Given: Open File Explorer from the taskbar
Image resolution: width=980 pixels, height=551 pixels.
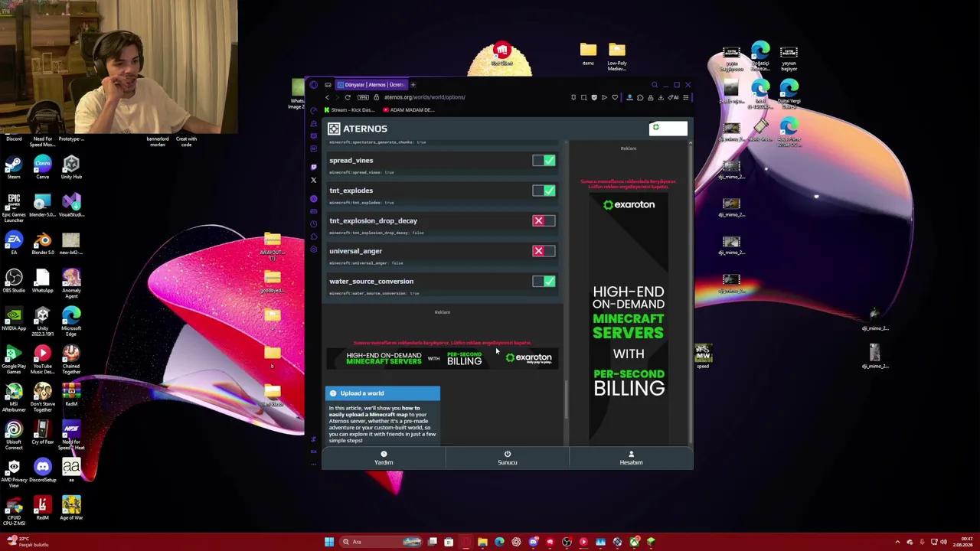Looking at the screenshot, I should 482,542.
